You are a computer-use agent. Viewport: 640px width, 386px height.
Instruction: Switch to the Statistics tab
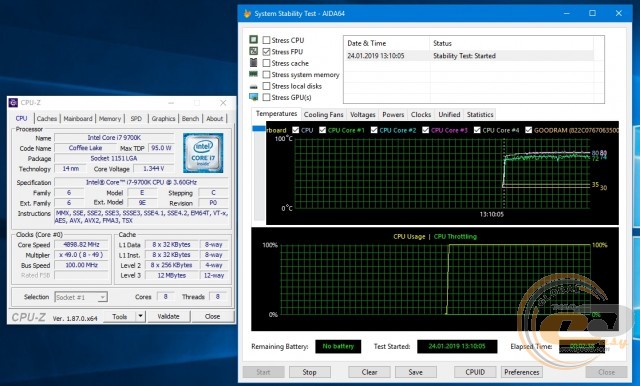point(480,115)
